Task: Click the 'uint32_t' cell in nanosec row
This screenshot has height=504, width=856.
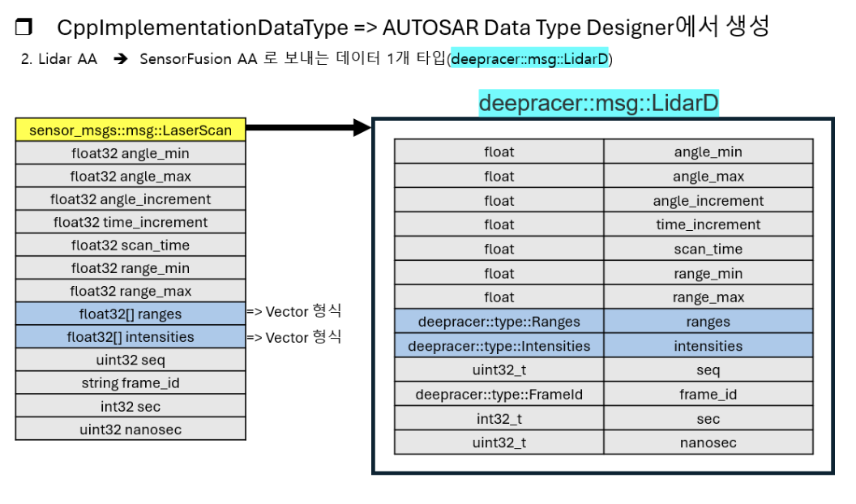Action: 499,442
